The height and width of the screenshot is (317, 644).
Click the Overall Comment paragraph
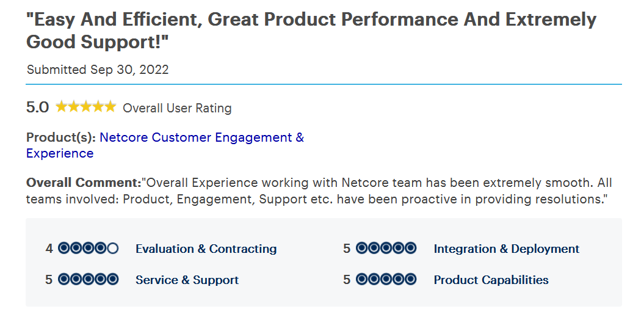click(x=319, y=191)
